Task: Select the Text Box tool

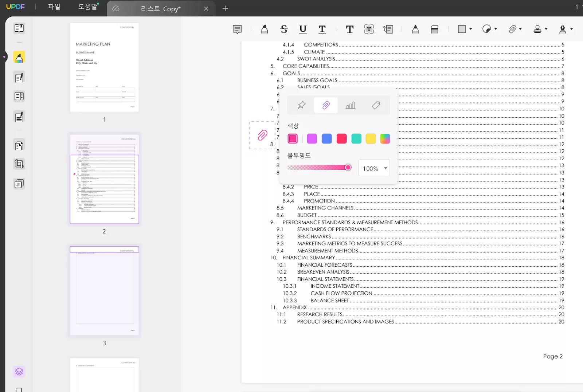Action: [x=369, y=29]
